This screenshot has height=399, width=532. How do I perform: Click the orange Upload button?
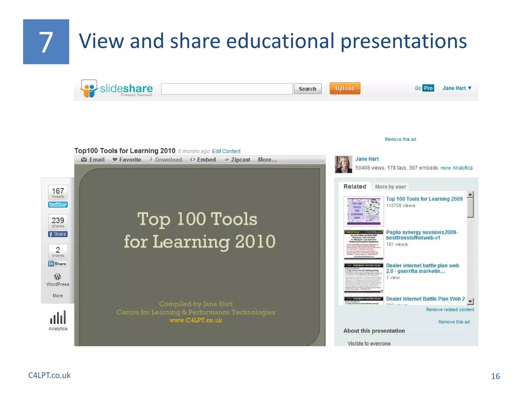pyautogui.click(x=345, y=88)
